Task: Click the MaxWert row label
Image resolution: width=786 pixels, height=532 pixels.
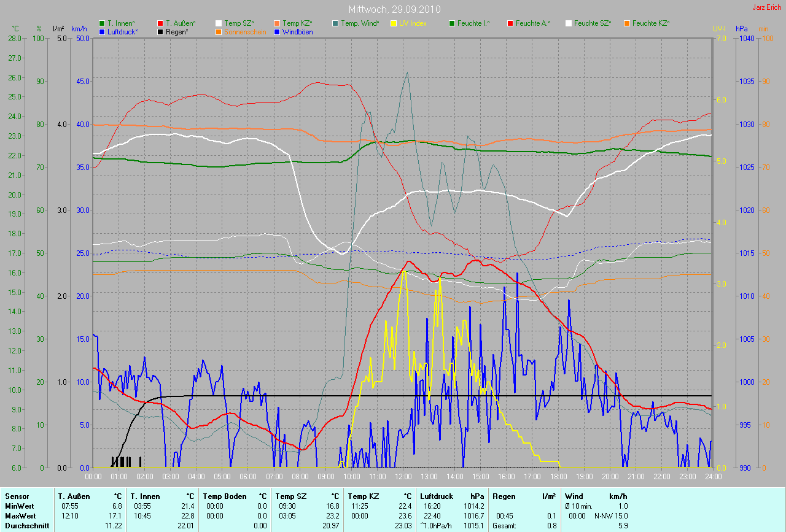Action: coord(20,515)
